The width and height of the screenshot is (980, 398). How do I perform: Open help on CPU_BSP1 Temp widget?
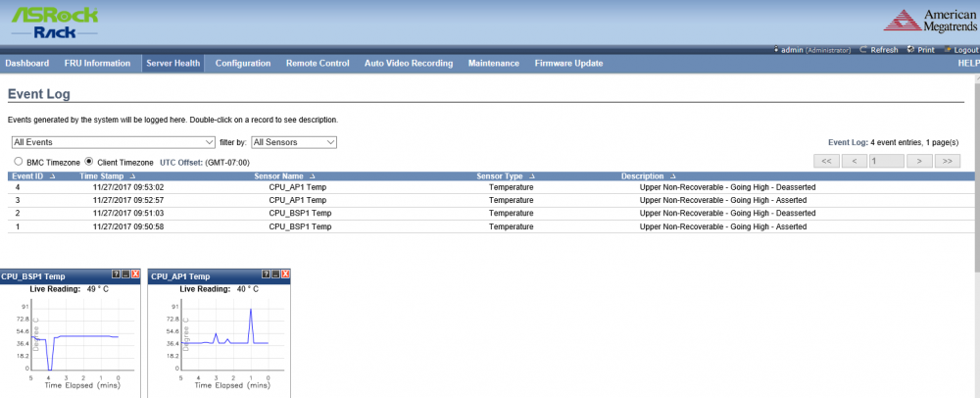coord(116,274)
